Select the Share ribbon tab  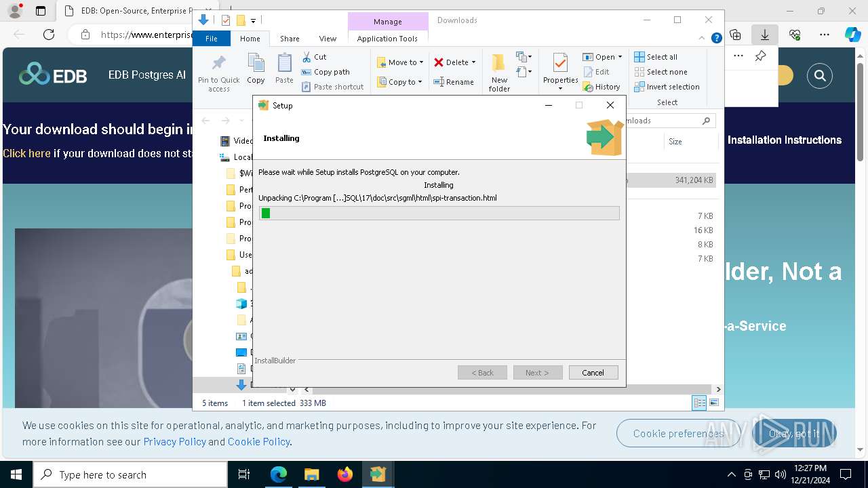point(290,39)
